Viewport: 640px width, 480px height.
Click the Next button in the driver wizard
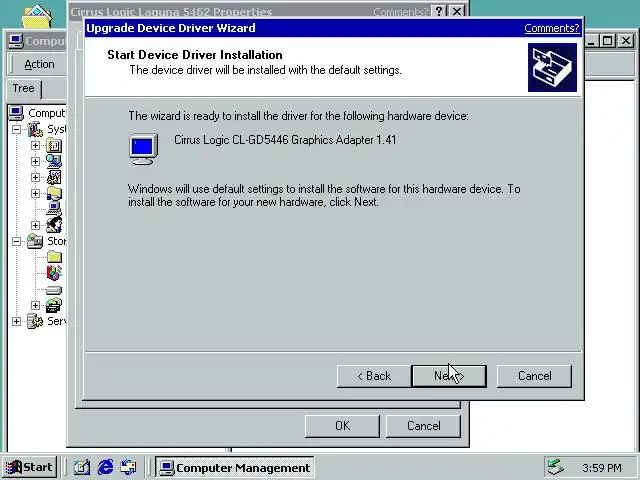449,376
